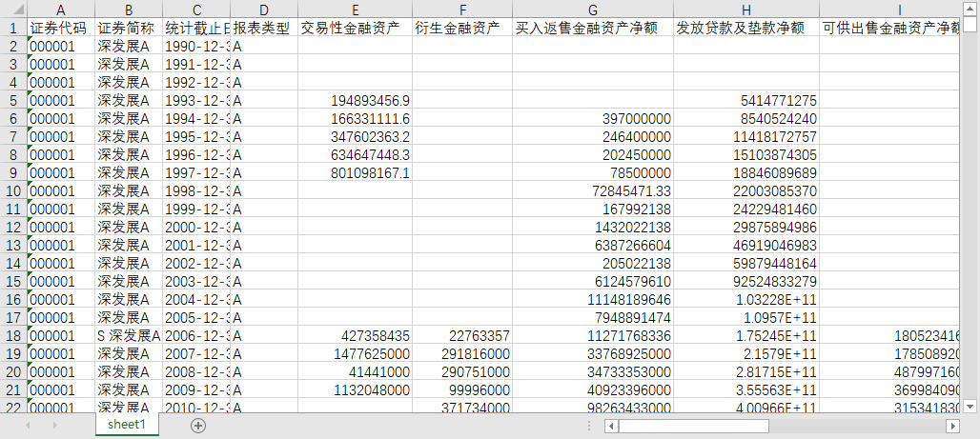
Task: Click the 买入返售金融资产净额 header cell
Action: pyautogui.click(x=593, y=29)
